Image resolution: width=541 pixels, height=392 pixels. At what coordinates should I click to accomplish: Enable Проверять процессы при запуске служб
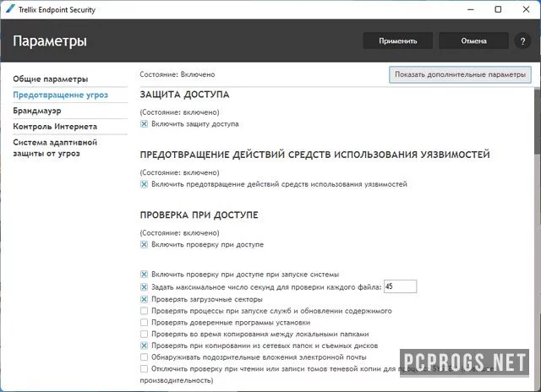coord(145,311)
